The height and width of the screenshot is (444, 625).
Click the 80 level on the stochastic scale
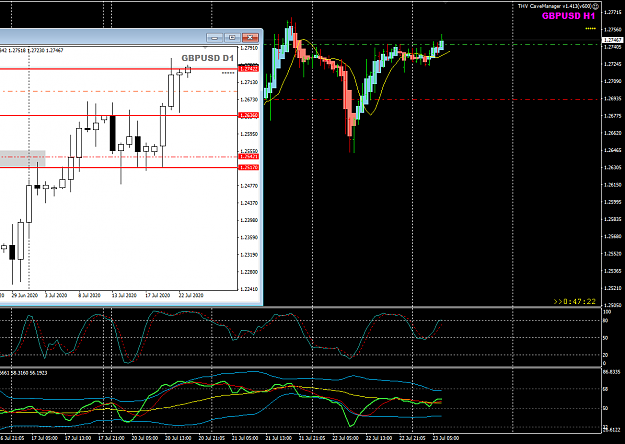pyautogui.click(x=605, y=320)
